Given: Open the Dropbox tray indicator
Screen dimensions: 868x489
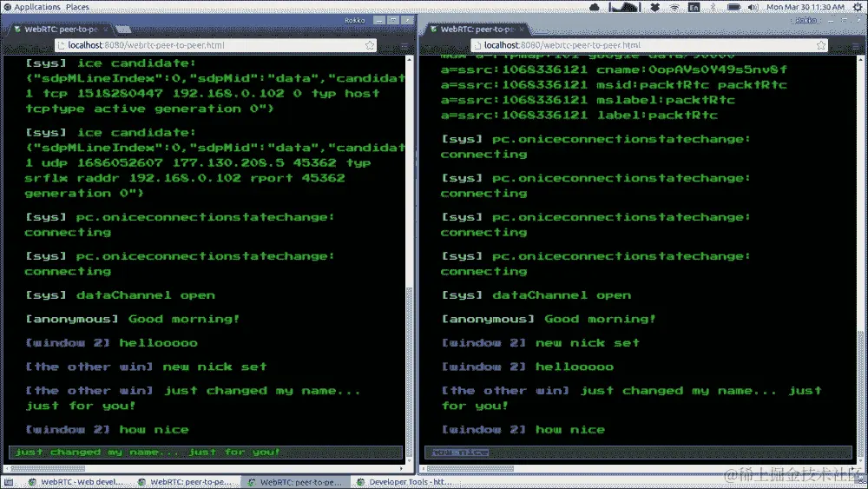Looking at the screenshot, I should (654, 7).
